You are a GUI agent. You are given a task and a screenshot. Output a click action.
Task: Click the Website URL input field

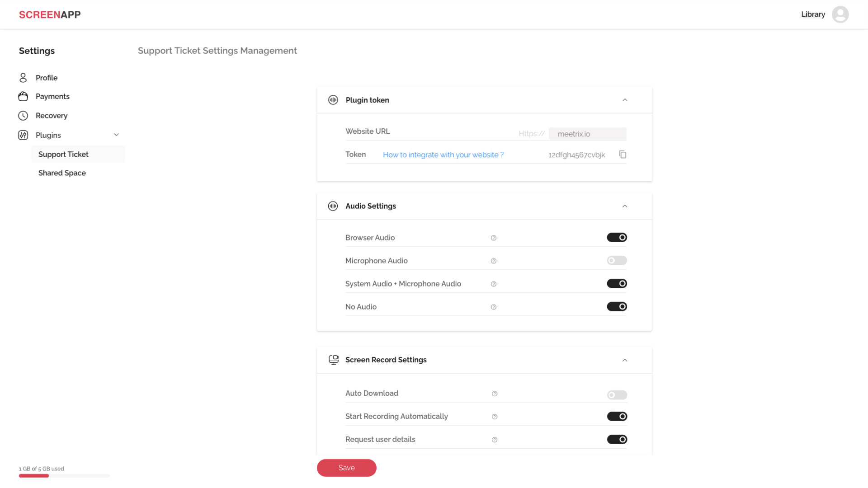click(x=587, y=134)
